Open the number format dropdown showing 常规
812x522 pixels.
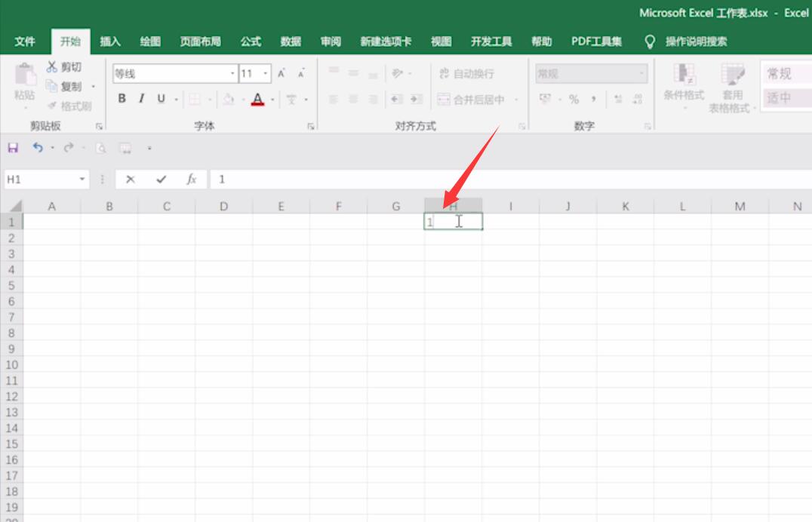(x=641, y=73)
